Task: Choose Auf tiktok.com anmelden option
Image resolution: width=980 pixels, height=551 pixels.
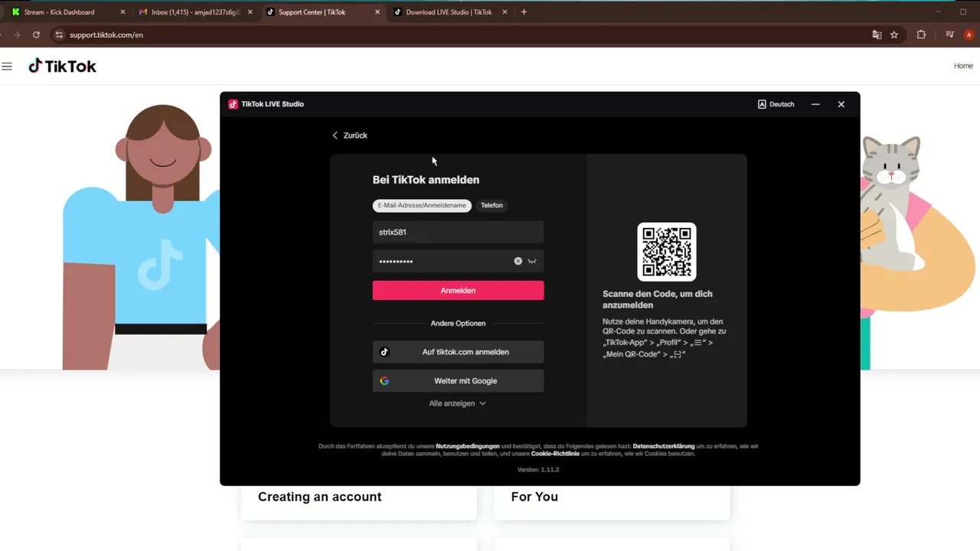Action: [x=458, y=352]
